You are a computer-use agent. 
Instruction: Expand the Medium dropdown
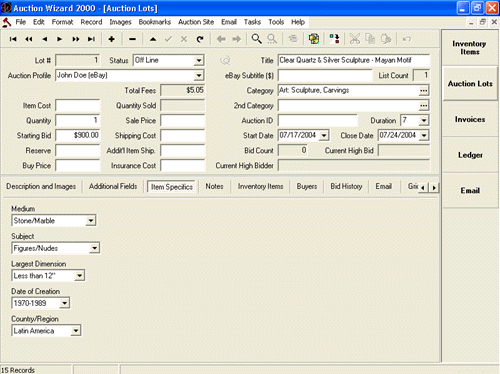91,220
